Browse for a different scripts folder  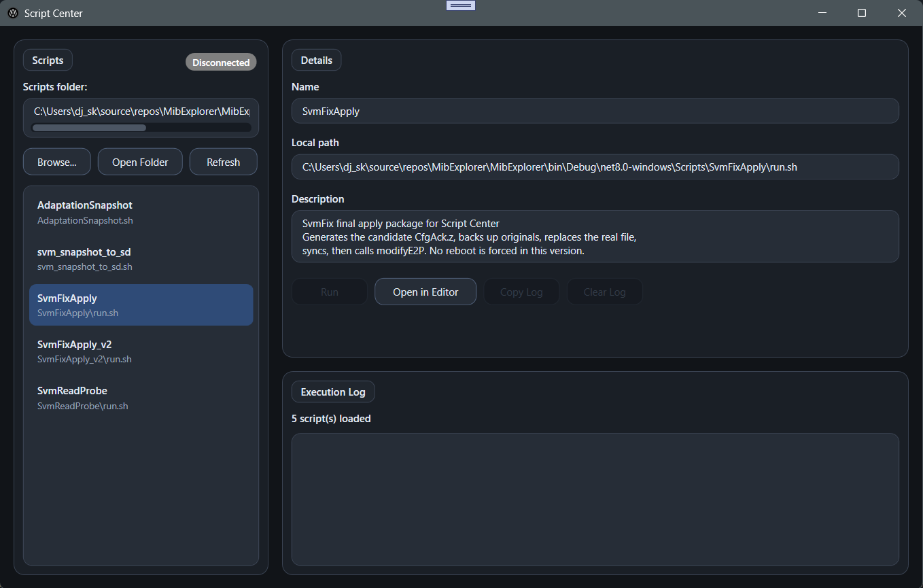coord(56,161)
